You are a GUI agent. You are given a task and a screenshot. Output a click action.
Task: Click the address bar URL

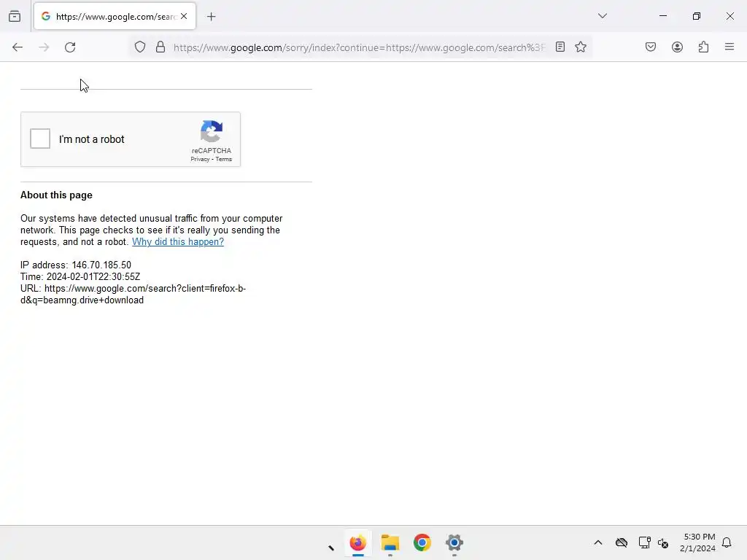(359, 47)
